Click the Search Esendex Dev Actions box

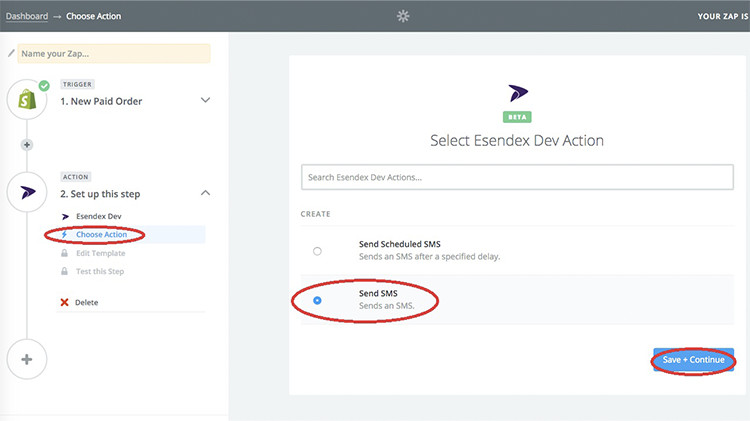(517, 177)
